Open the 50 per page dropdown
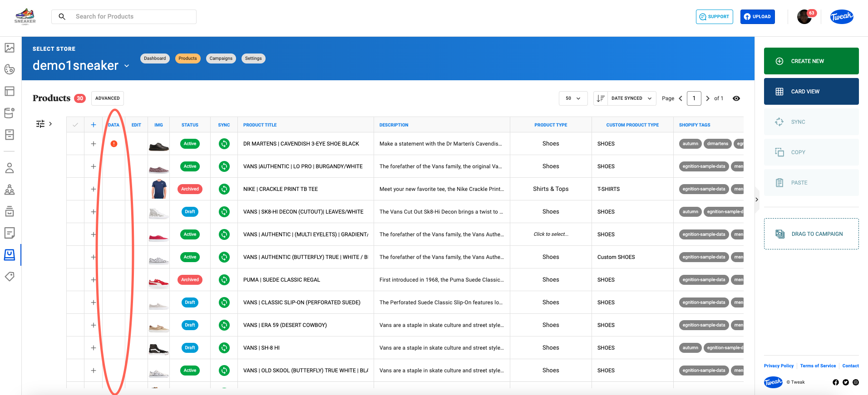Image resolution: width=868 pixels, height=395 pixels. (573, 98)
